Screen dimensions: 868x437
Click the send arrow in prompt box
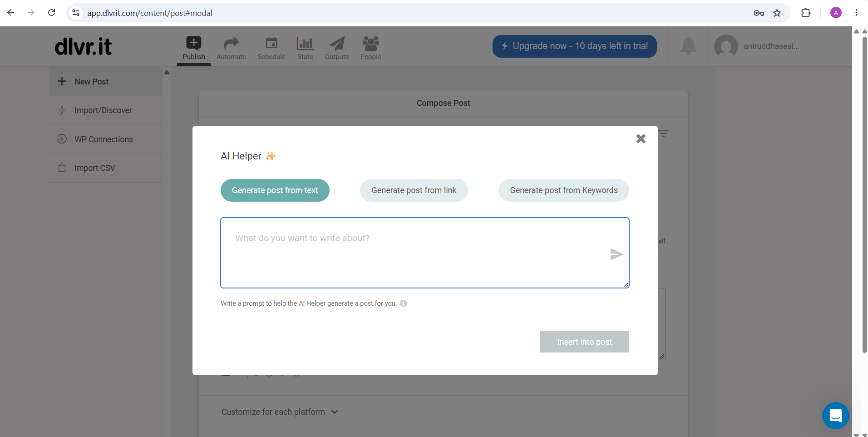pyautogui.click(x=616, y=254)
